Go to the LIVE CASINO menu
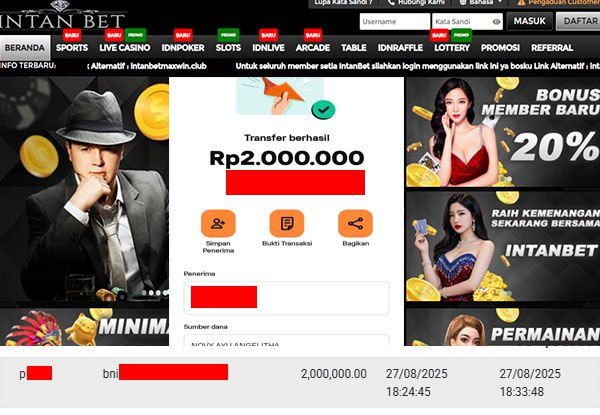The height and width of the screenshot is (415, 600). click(125, 47)
